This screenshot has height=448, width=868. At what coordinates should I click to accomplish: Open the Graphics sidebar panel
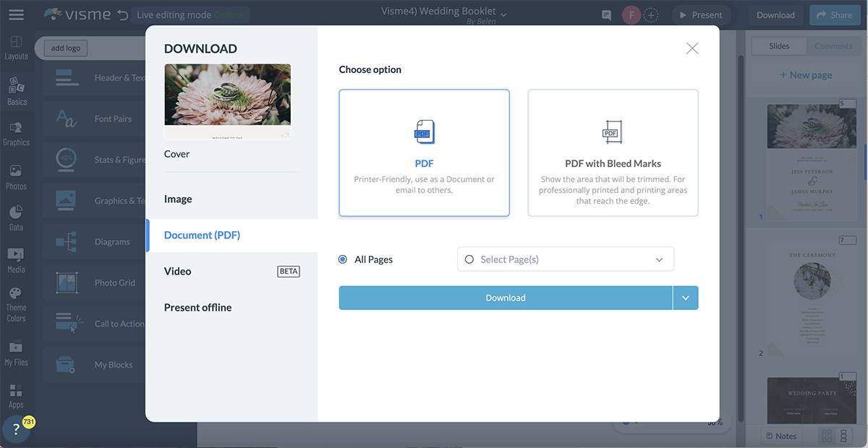point(16,134)
